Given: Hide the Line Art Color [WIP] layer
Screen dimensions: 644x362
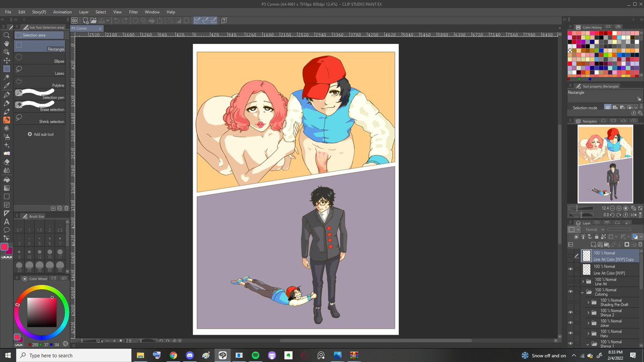Looking at the screenshot, I should [x=570, y=269].
